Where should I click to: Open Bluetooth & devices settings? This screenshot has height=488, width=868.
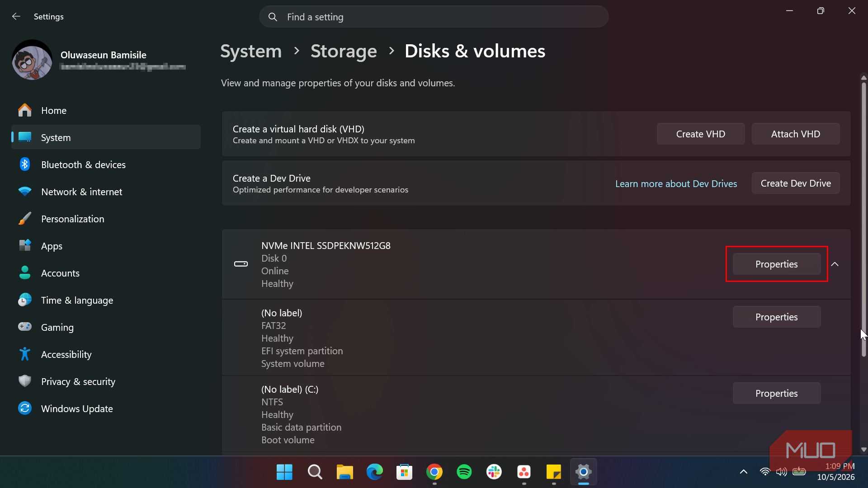(106, 164)
